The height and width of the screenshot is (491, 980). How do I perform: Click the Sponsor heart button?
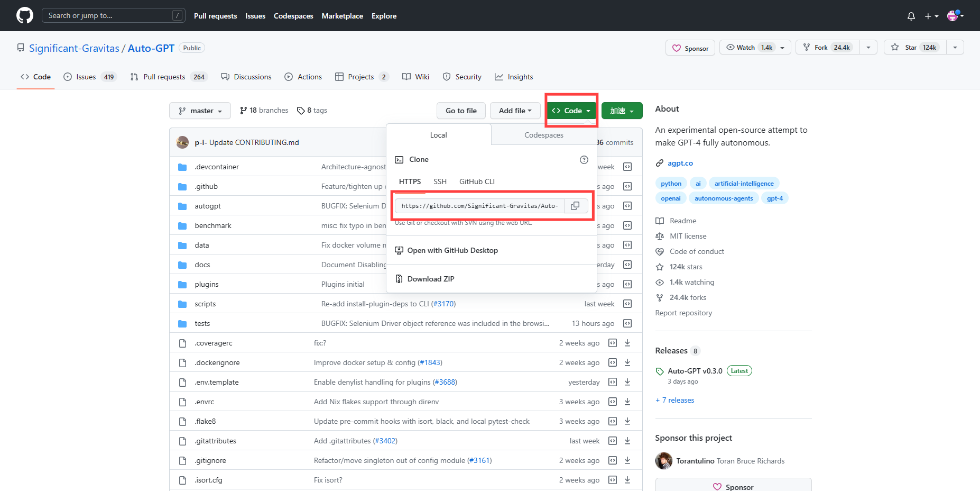[690, 48]
